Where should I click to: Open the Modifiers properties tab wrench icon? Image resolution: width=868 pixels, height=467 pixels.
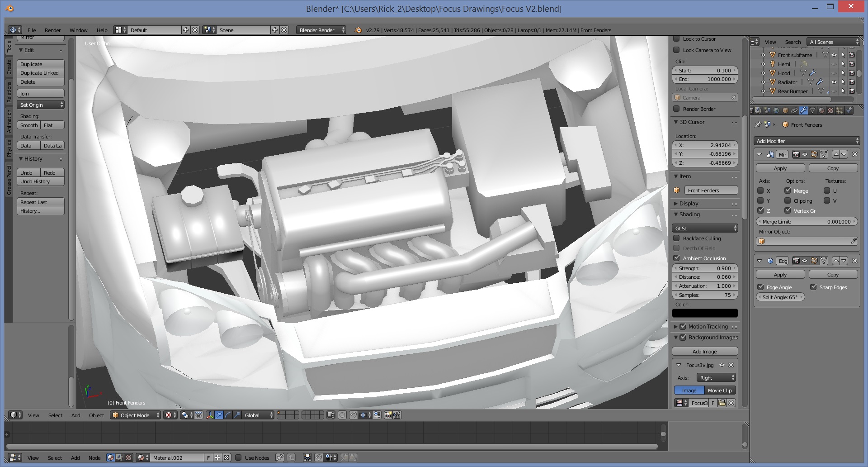pos(803,110)
